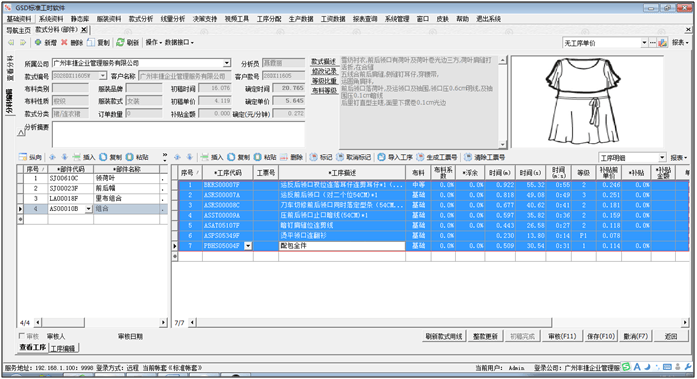Click 粘贴 paste icon in the parts toolbar
Image resolution: width=697 pixels, height=379 pixels.
click(x=130, y=157)
